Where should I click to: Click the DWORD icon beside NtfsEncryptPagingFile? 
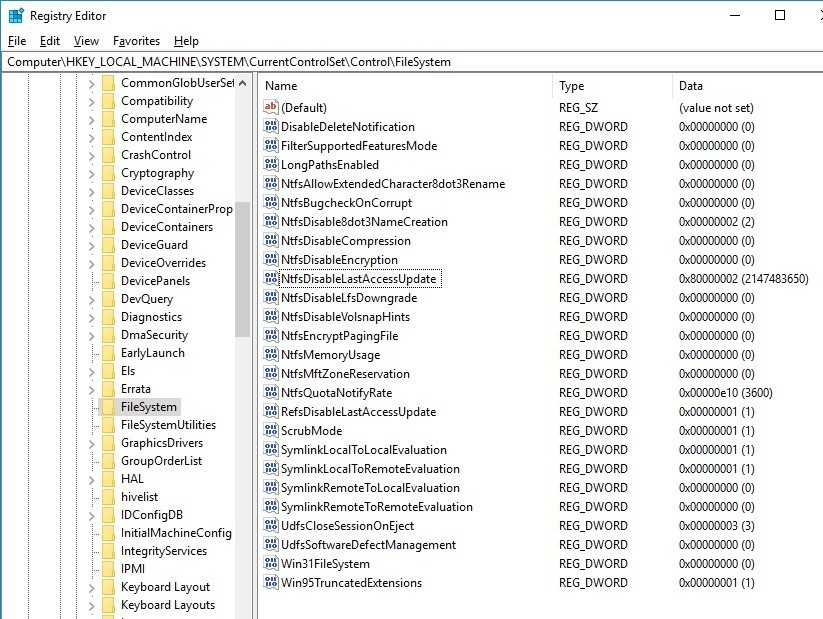pyautogui.click(x=271, y=335)
